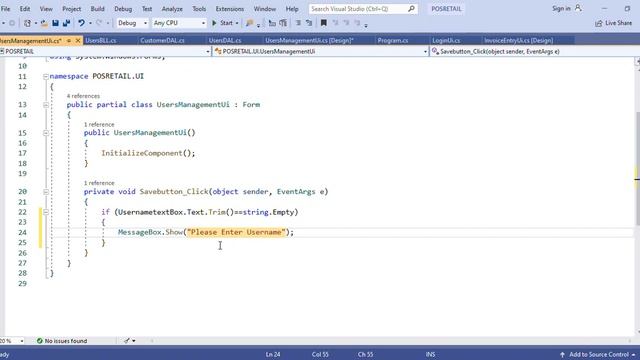Click the Redo arrow icon

[x=99, y=23]
